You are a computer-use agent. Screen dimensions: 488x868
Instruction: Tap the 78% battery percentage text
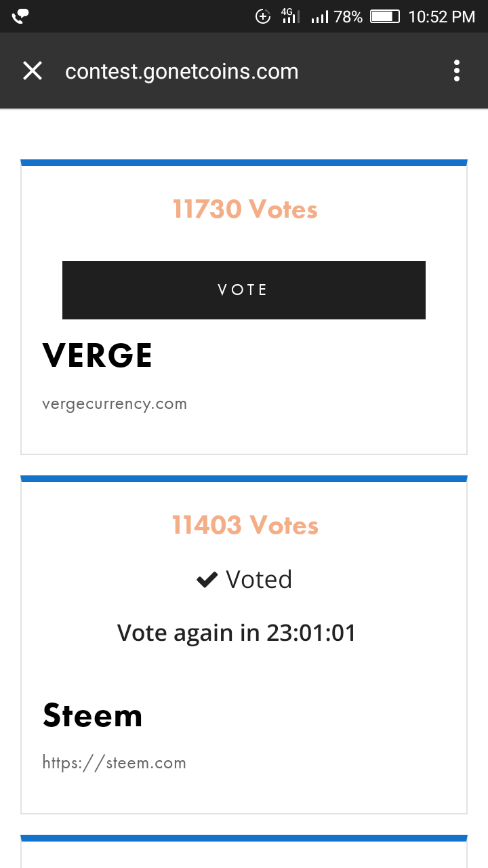coord(348,17)
